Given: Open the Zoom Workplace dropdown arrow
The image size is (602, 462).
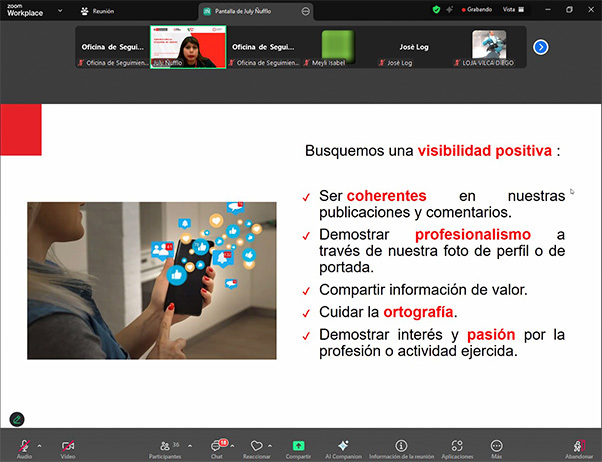Looking at the screenshot, I should (60, 11).
